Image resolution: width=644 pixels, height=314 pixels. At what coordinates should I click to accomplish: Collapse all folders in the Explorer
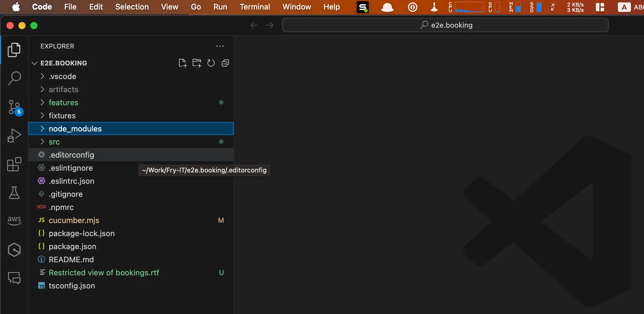225,63
